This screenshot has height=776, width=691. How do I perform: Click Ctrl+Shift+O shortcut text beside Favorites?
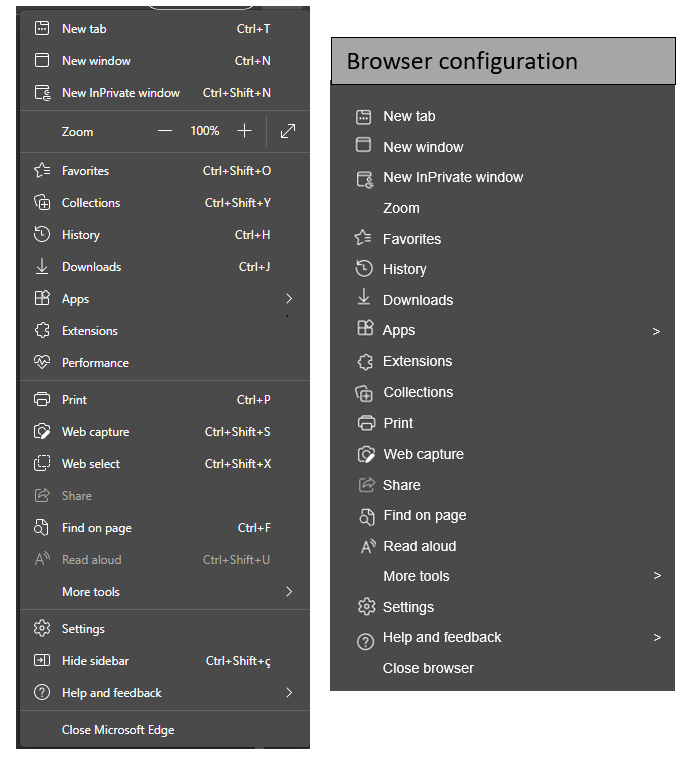(x=237, y=171)
